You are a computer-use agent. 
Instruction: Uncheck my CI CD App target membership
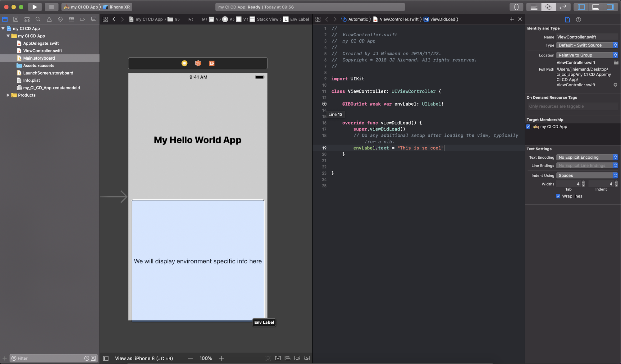tap(528, 127)
